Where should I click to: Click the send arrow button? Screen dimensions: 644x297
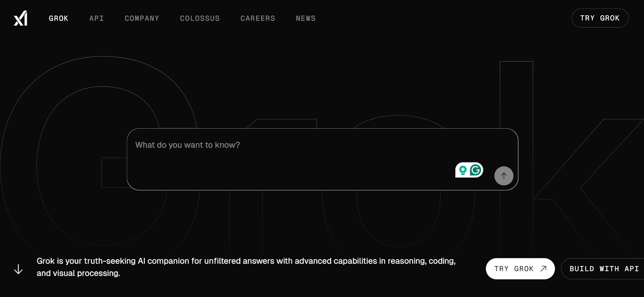coord(504,176)
